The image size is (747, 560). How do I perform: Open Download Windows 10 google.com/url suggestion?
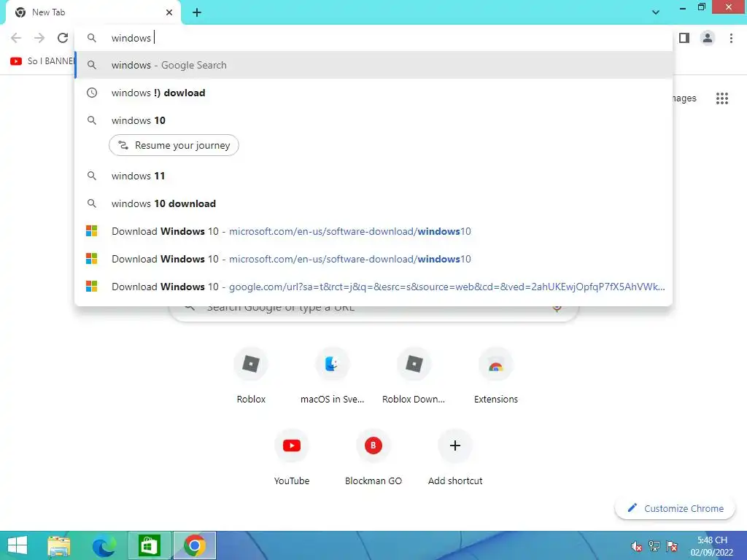tap(373, 287)
